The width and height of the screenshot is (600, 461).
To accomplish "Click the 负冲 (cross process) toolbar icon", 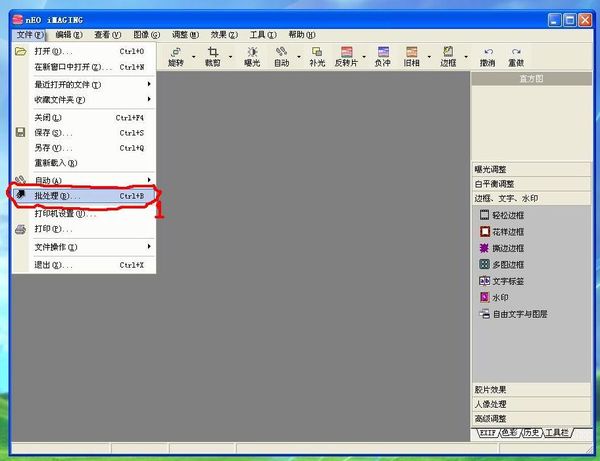I will (382, 56).
